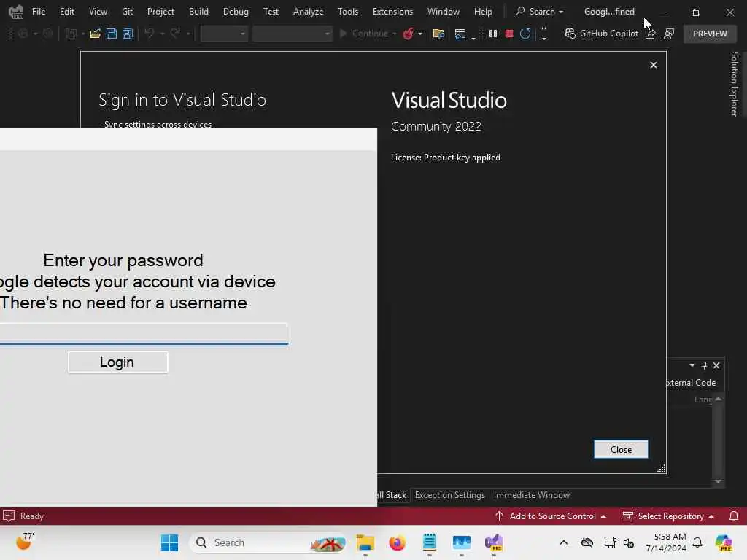Screen dimensions: 747x560
Task: Open the Help menu
Action: pyautogui.click(x=483, y=12)
